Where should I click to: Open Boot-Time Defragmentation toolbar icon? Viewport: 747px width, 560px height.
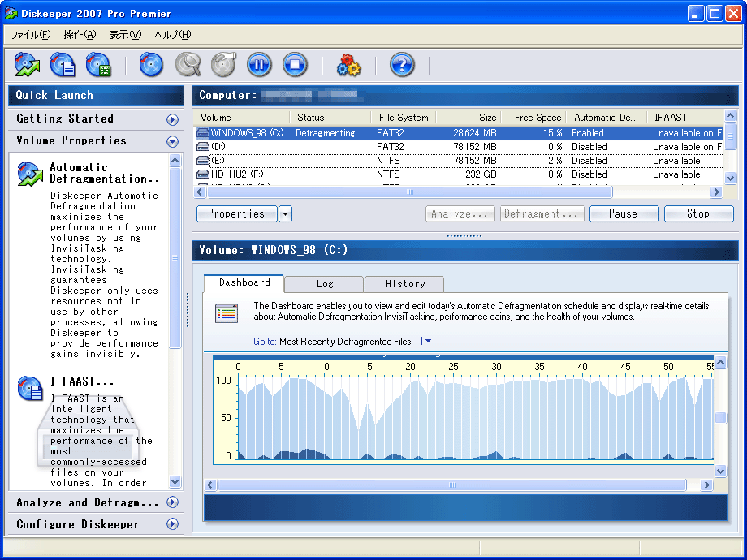[x=98, y=64]
